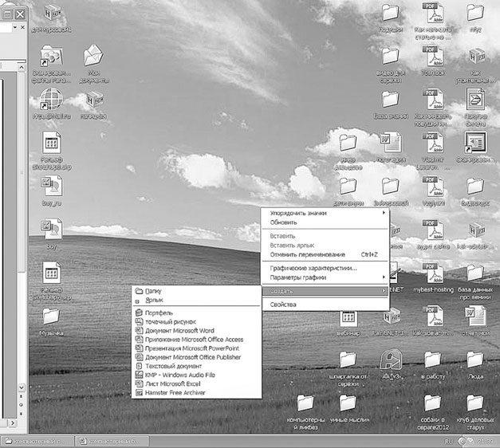Image resolution: width=500 pixels, height=448 pixels.
Task: Create a new Текстовый документ
Action: (196, 366)
